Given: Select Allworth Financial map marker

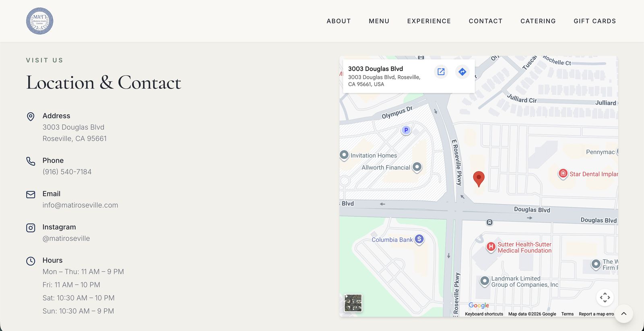Looking at the screenshot, I should click(417, 167).
